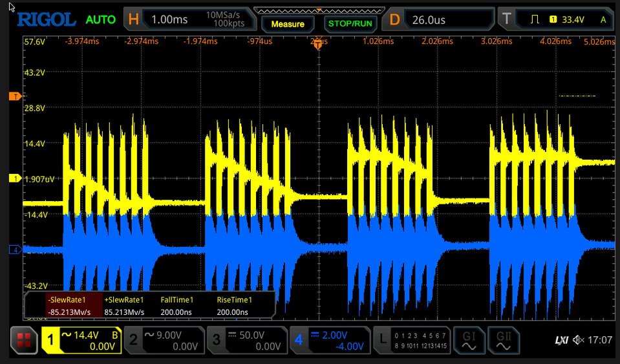Screen dimensions: 620x364
Task: Open trigger T settings panel
Action: coord(557,19)
